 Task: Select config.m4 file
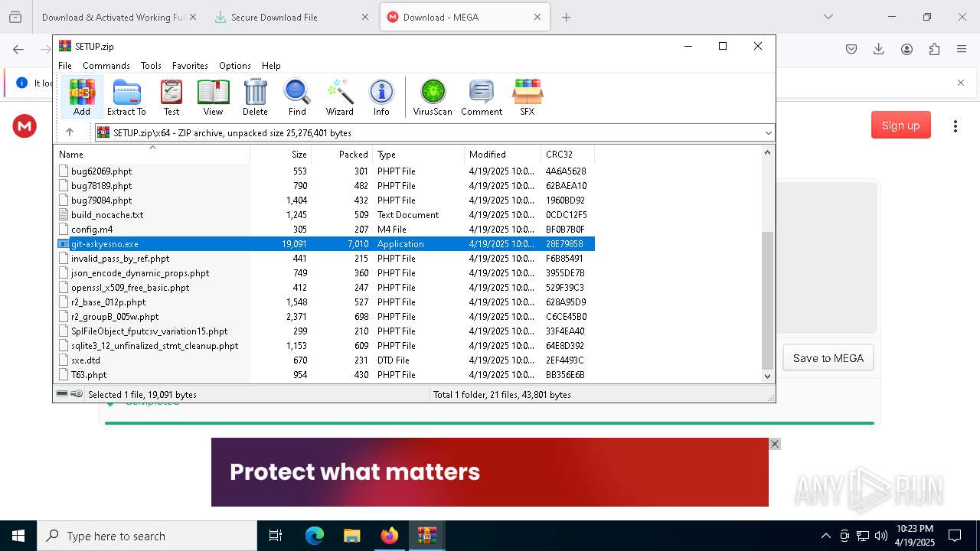325,230
